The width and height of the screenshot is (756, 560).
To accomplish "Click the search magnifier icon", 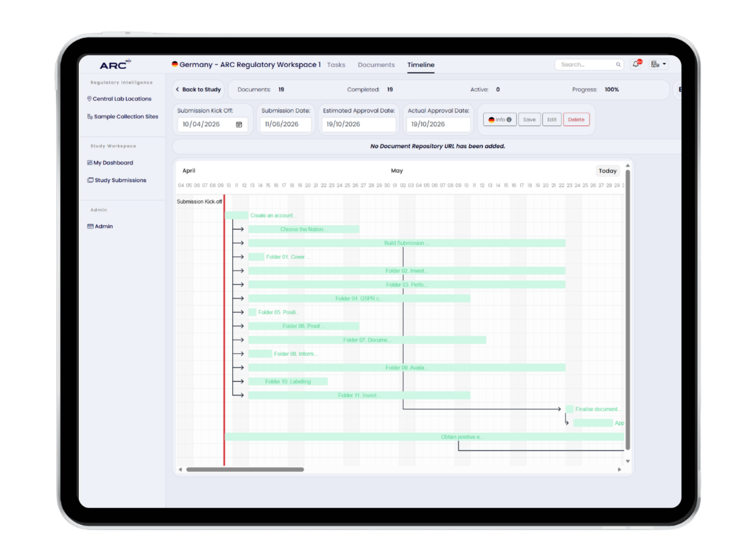I will [x=618, y=64].
